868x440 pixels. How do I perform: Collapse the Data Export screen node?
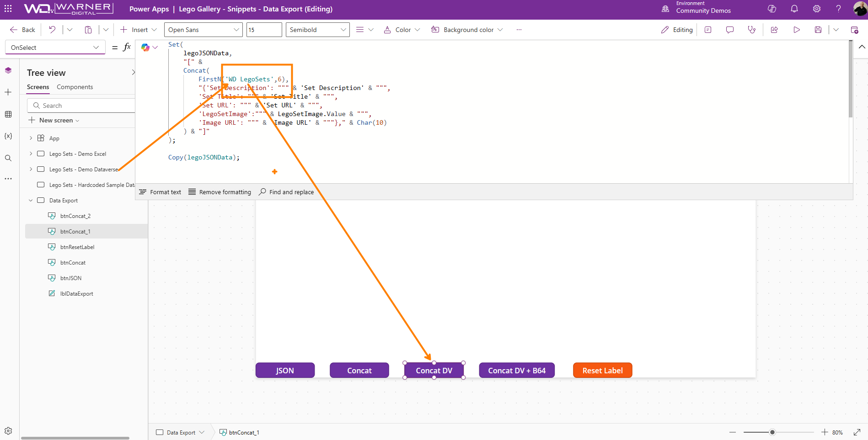[31, 200]
